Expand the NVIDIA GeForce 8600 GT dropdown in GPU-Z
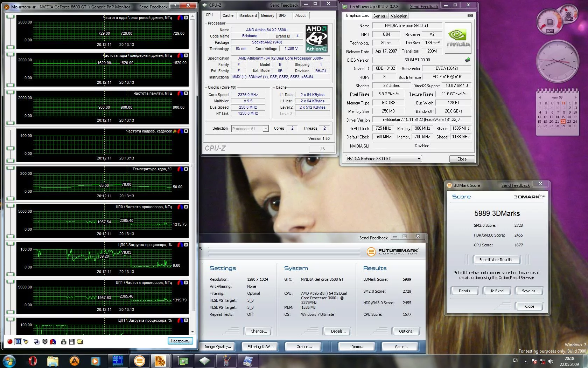This screenshot has width=588, height=368. pos(384,159)
